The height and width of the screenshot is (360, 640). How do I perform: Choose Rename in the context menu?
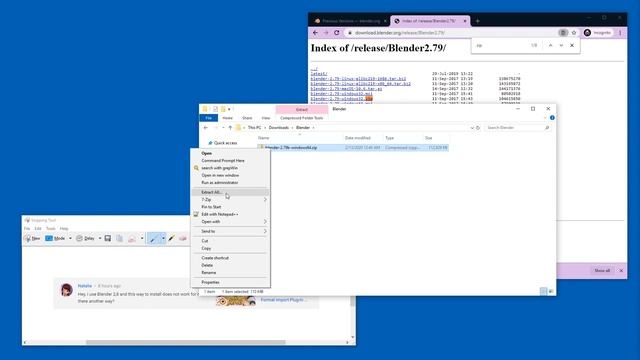(x=209, y=273)
